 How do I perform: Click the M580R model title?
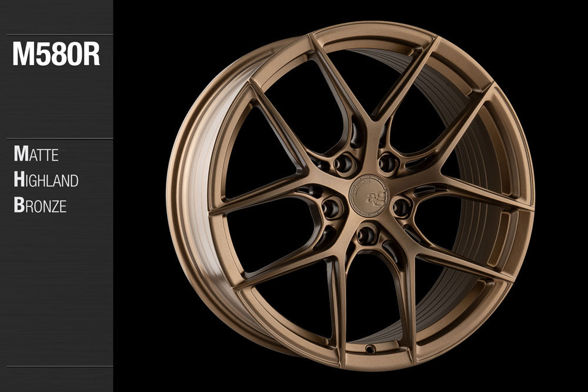[x=56, y=53]
